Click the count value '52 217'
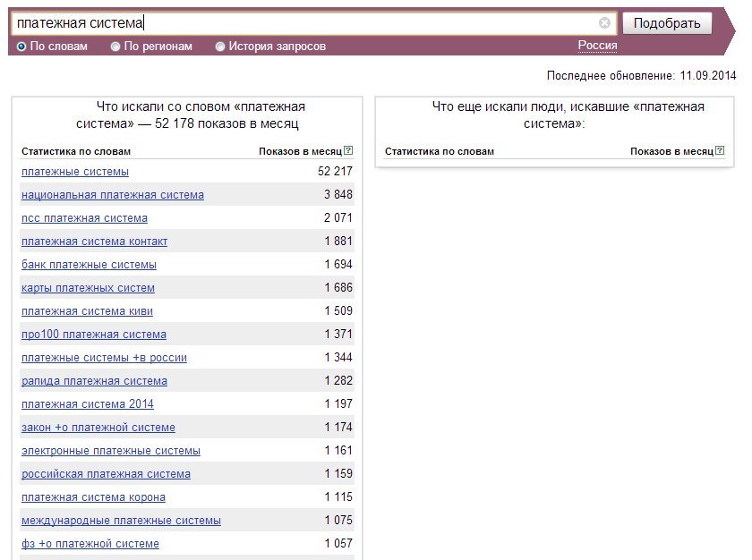Image resolution: width=752 pixels, height=560 pixels. point(335,172)
